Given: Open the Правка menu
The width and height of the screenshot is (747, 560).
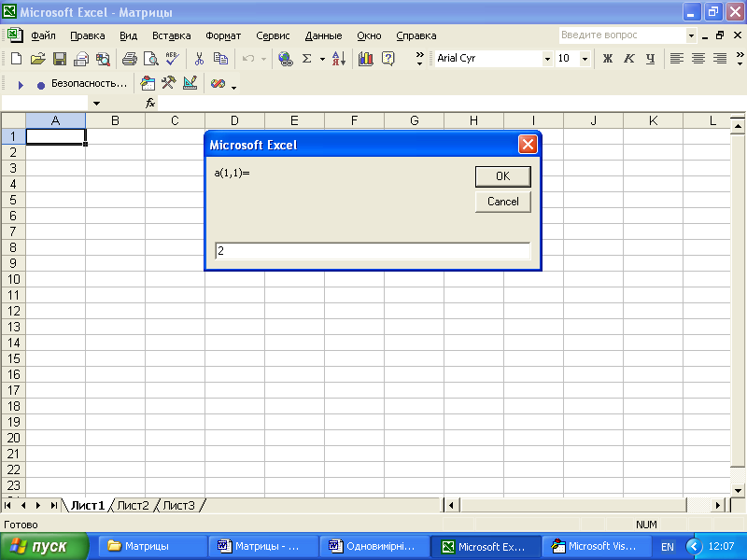Looking at the screenshot, I should [x=87, y=35].
